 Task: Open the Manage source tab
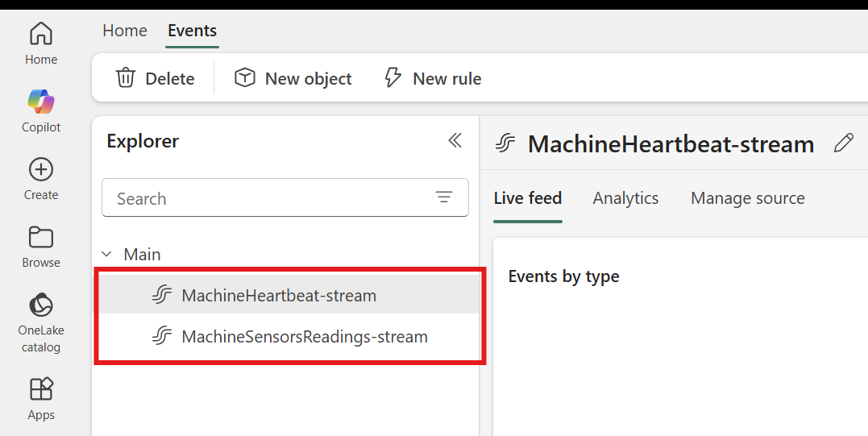[747, 198]
